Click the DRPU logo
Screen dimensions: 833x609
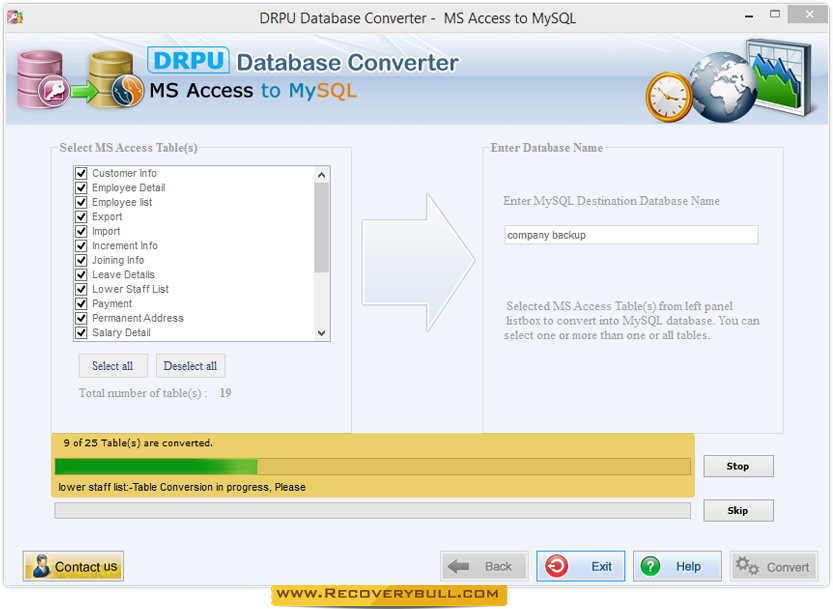point(188,60)
